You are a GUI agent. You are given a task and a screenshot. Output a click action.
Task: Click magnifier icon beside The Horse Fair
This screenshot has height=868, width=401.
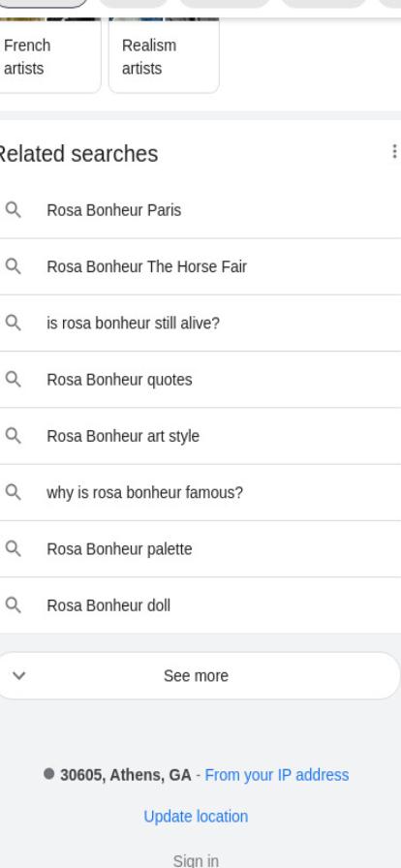14,266
